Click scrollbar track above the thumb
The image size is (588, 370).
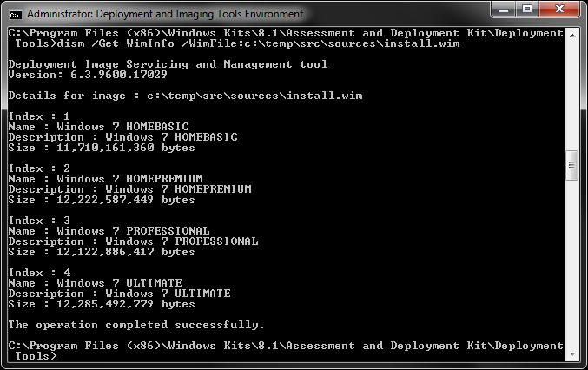click(x=571, y=96)
